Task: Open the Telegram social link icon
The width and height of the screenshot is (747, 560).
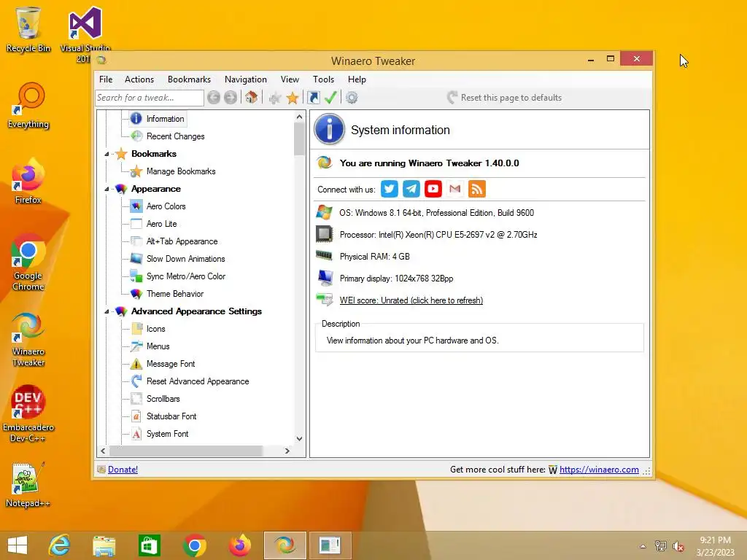Action: (x=411, y=189)
